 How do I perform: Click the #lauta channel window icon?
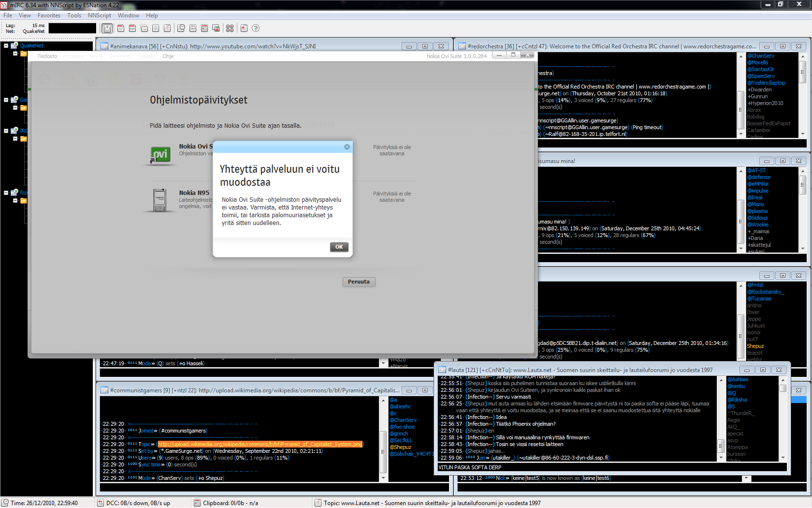tap(442, 370)
